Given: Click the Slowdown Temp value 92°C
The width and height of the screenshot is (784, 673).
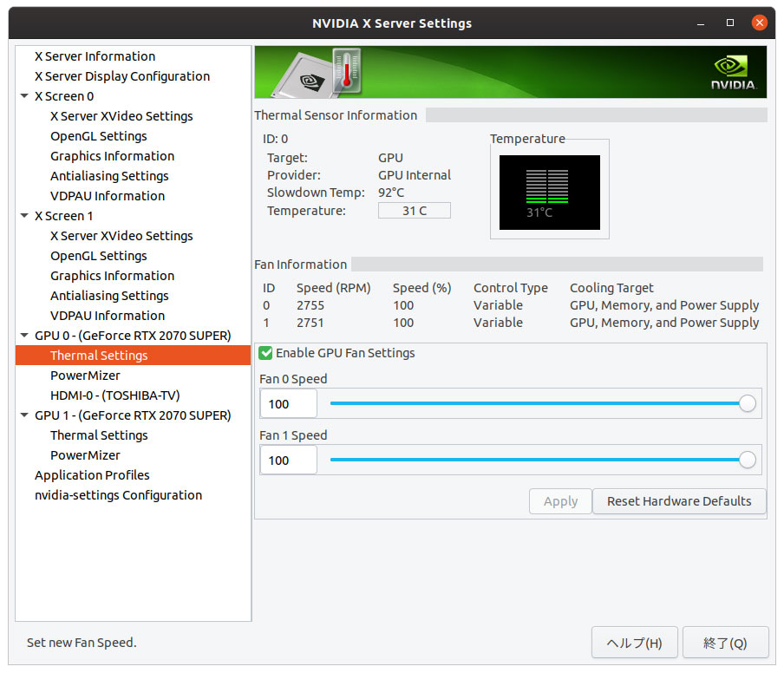Looking at the screenshot, I should [x=391, y=193].
